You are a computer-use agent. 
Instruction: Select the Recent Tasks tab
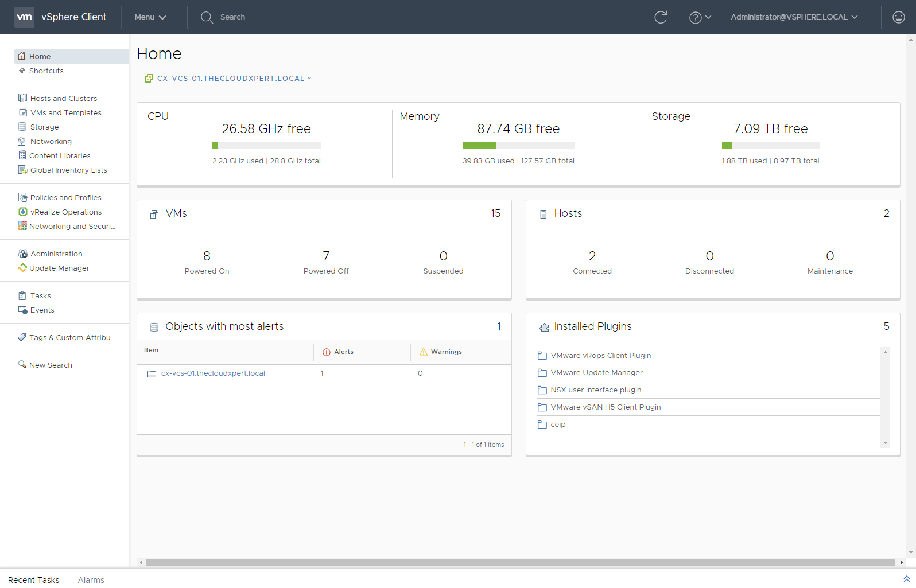click(x=34, y=580)
